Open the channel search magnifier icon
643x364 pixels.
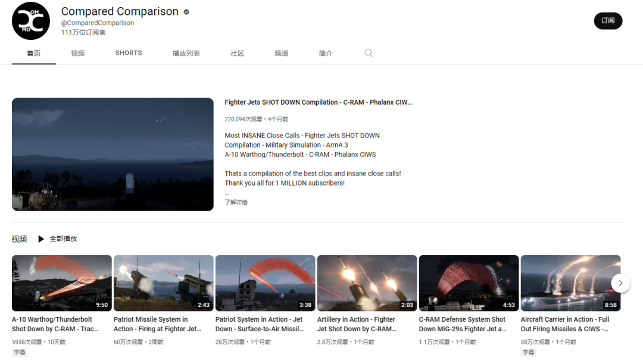pyautogui.click(x=369, y=53)
